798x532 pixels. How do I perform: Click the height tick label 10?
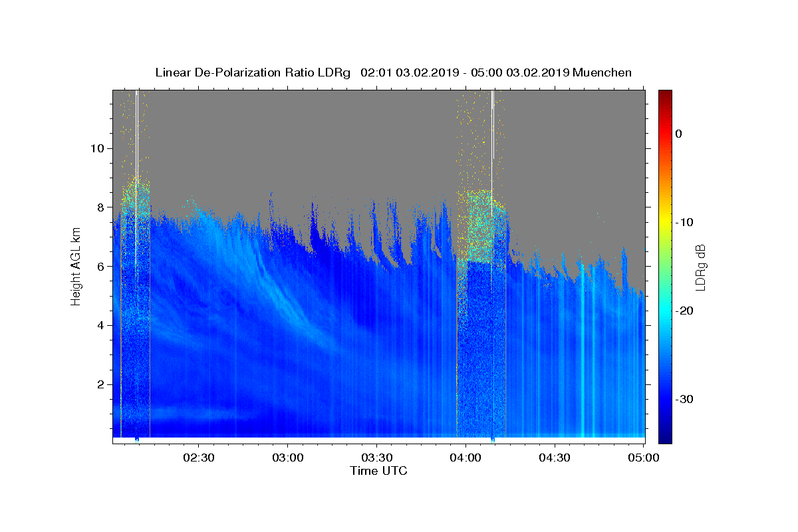pos(98,148)
